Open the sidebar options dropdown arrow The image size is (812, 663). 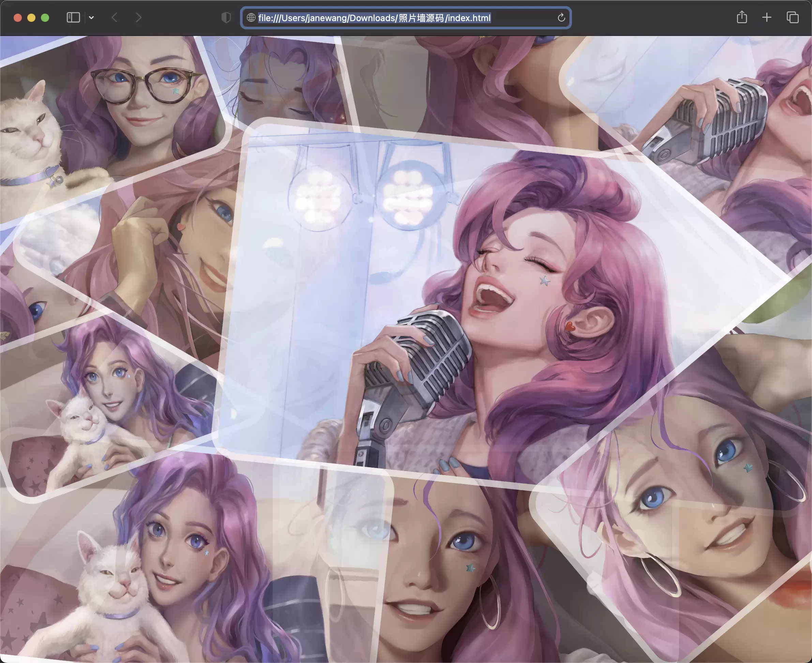coord(91,18)
